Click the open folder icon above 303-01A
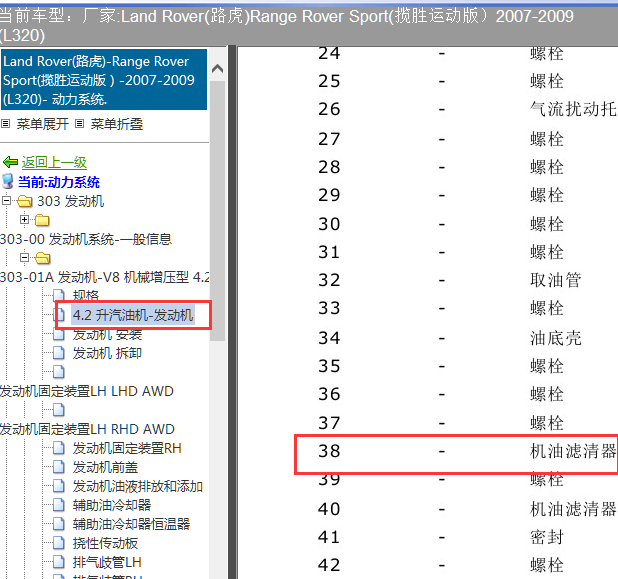 43,258
